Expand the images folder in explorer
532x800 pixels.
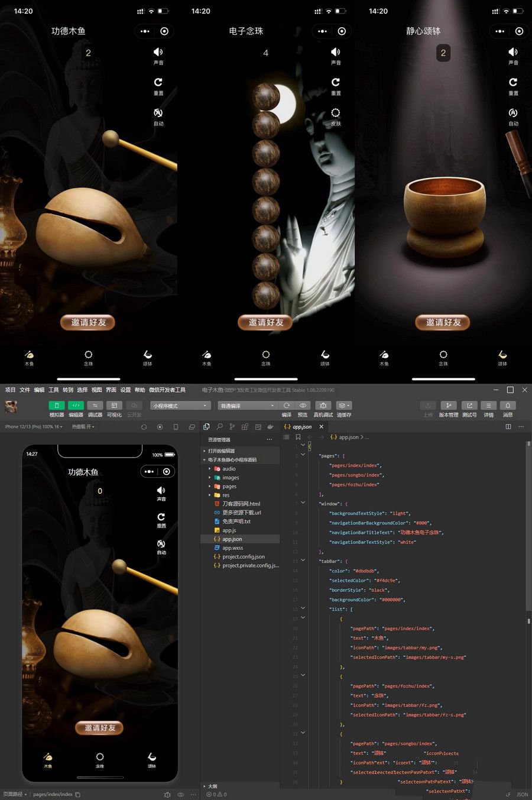pyautogui.click(x=231, y=478)
